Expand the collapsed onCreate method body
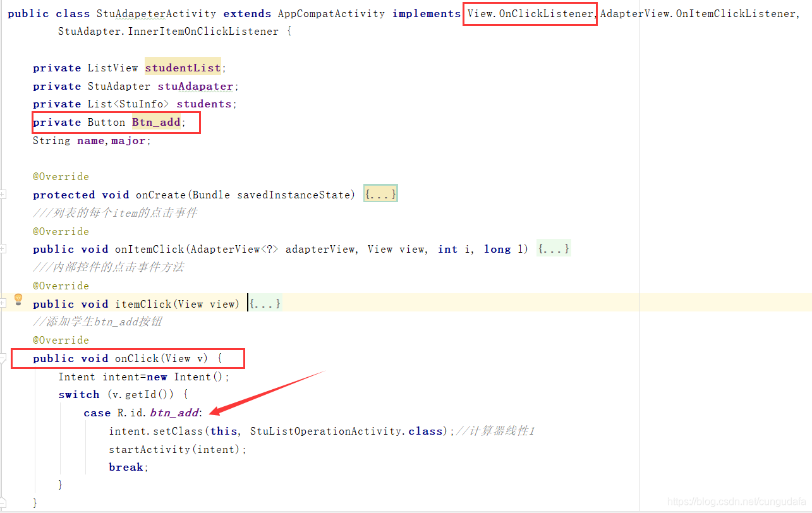The image size is (812, 513). 380,195
